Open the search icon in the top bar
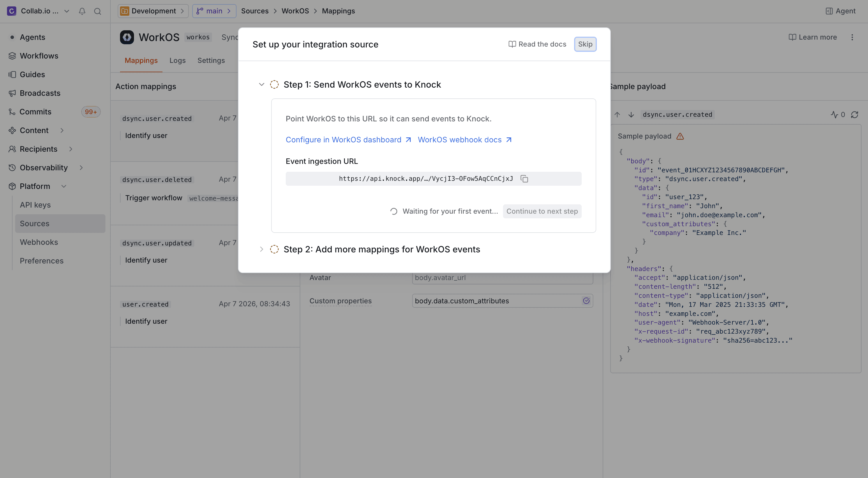The height and width of the screenshot is (478, 868). coord(98,11)
